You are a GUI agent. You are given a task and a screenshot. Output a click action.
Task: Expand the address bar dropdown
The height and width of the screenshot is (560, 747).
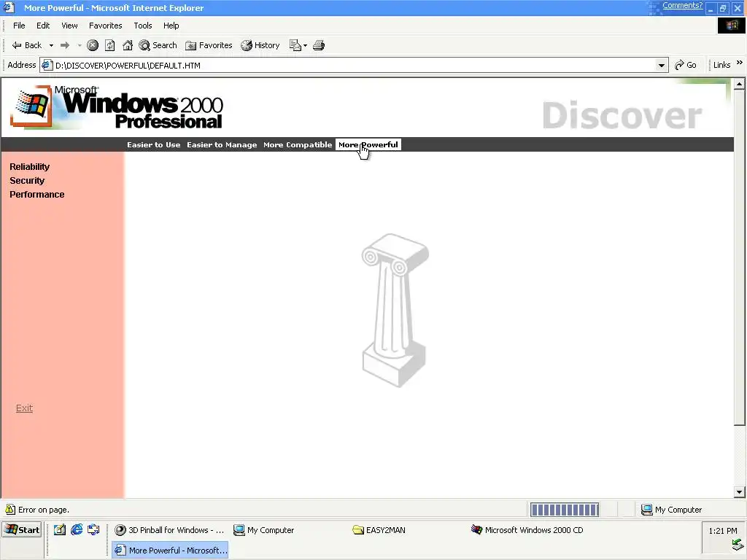point(661,65)
